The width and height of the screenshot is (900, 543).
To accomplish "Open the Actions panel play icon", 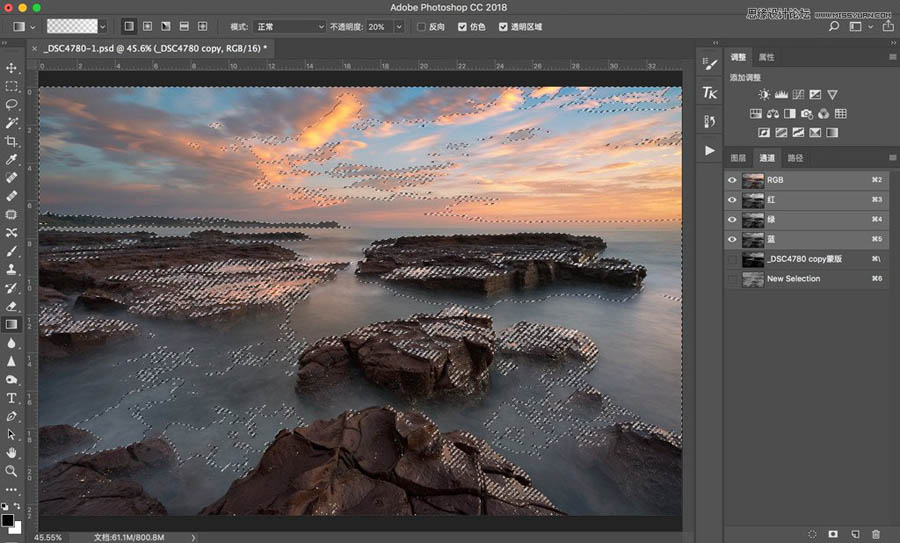I will coord(710,150).
